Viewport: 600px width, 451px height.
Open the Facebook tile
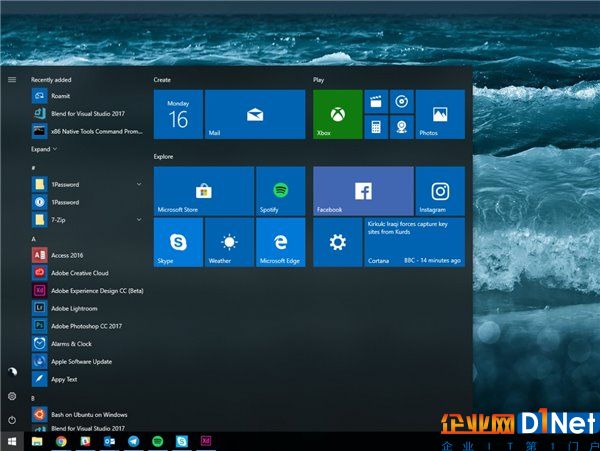point(363,191)
